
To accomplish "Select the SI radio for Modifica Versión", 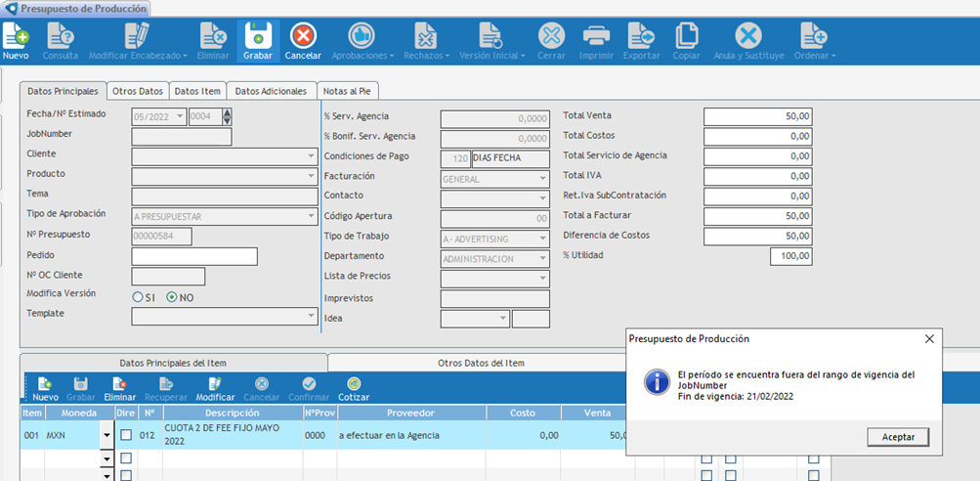I will [x=138, y=297].
